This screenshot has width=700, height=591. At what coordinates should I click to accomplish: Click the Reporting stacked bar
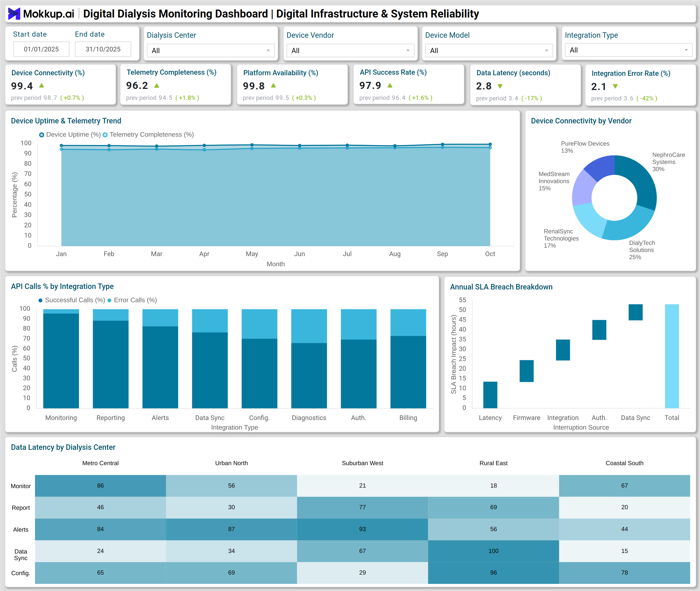(x=110, y=358)
